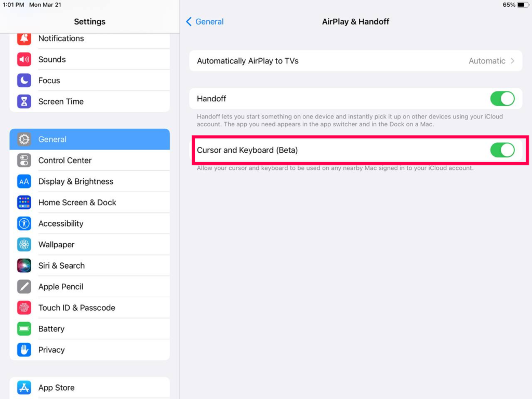532x399 pixels.
Task: Turn off the Handoff switch
Action: pos(502,99)
